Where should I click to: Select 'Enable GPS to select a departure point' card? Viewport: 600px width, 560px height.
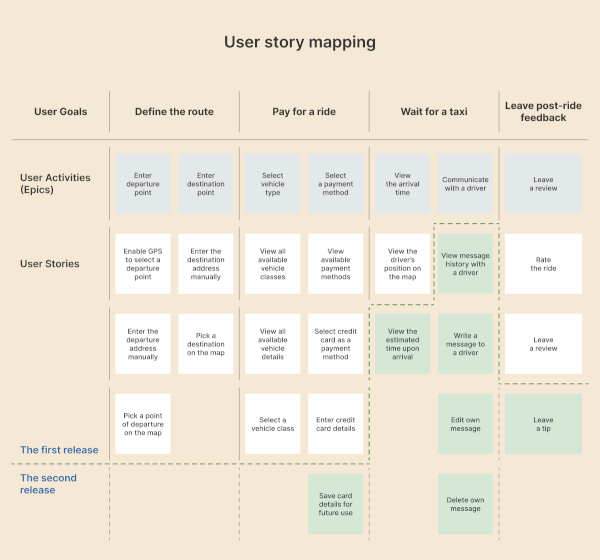click(x=143, y=264)
